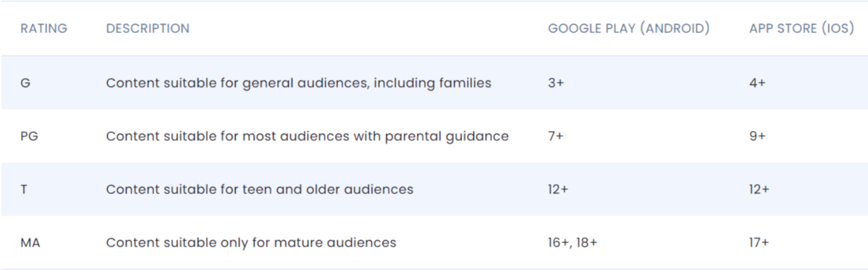Select the MA rating cell
Screen dimensions: 868x270
[30, 243]
